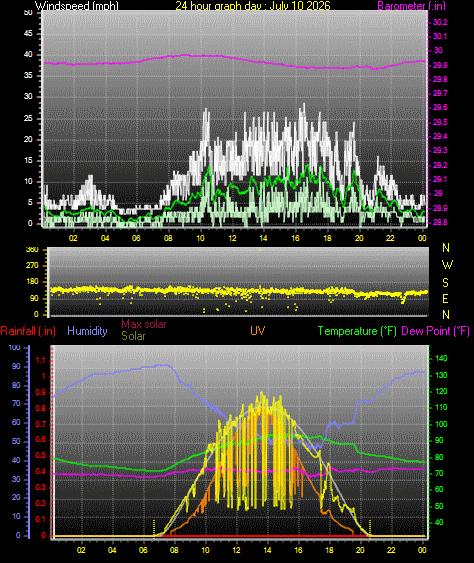This screenshot has width=474, height=563.
Task: Click "140" on the green temperature axis
Action: pos(441,358)
